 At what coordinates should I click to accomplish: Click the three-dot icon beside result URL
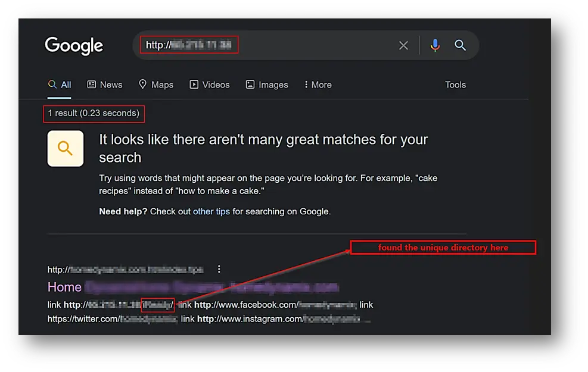(x=219, y=269)
